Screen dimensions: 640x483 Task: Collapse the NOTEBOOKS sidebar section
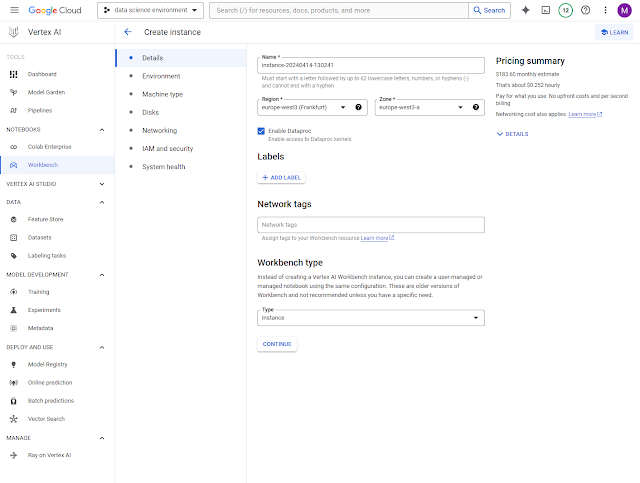click(102, 130)
